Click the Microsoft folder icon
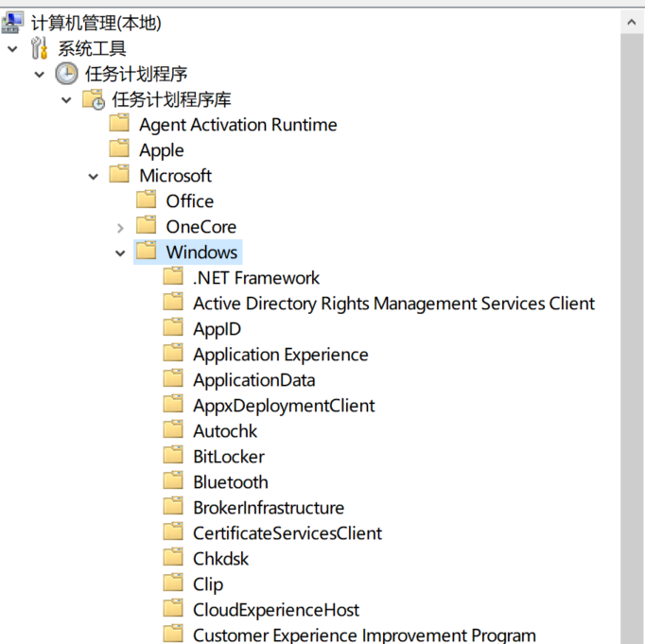The height and width of the screenshot is (644, 645). pos(119,174)
